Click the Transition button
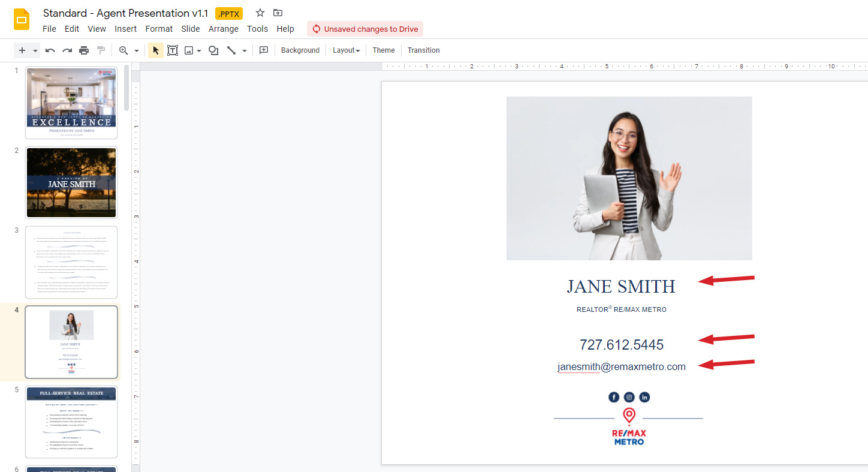This screenshot has height=472, width=868. 424,50
